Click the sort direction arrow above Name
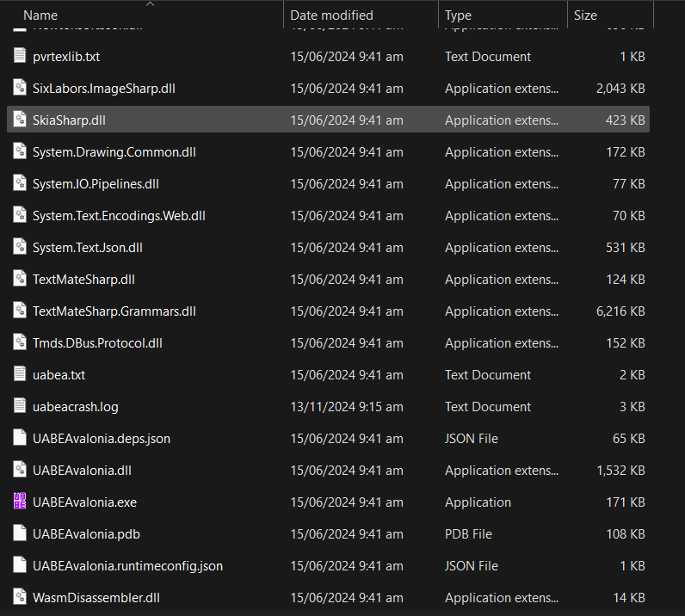The height and width of the screenshot is (616, 685). (151, 4)
